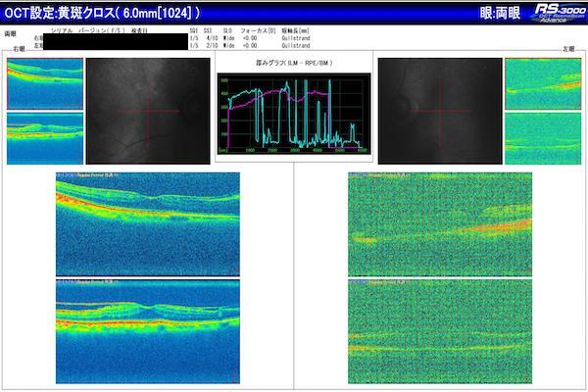
Task: Open the large lower right-eye OCT scan
Action: 147,331
